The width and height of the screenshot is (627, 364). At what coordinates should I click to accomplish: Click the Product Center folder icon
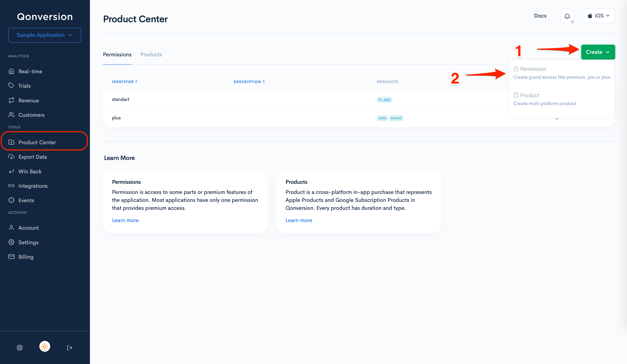tap(11, 142)
